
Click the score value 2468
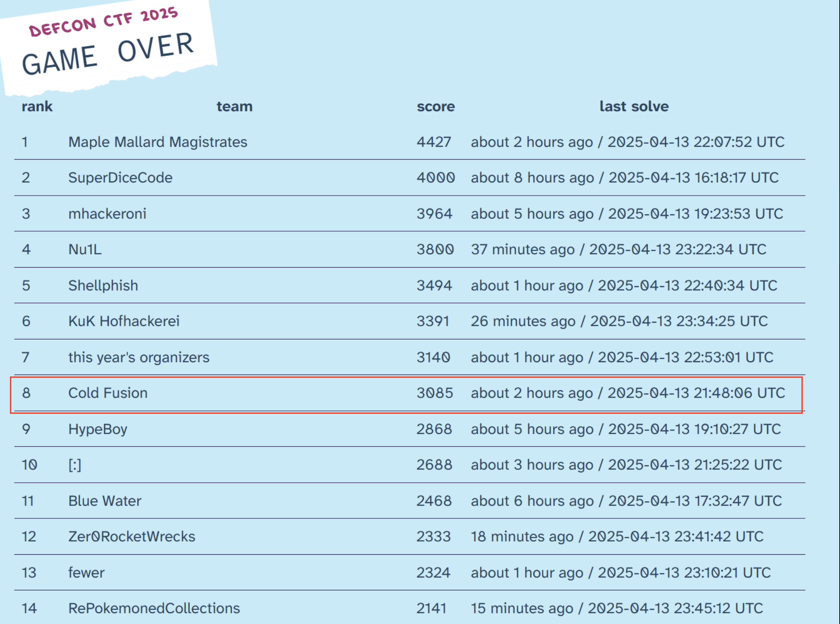[434, 501]
